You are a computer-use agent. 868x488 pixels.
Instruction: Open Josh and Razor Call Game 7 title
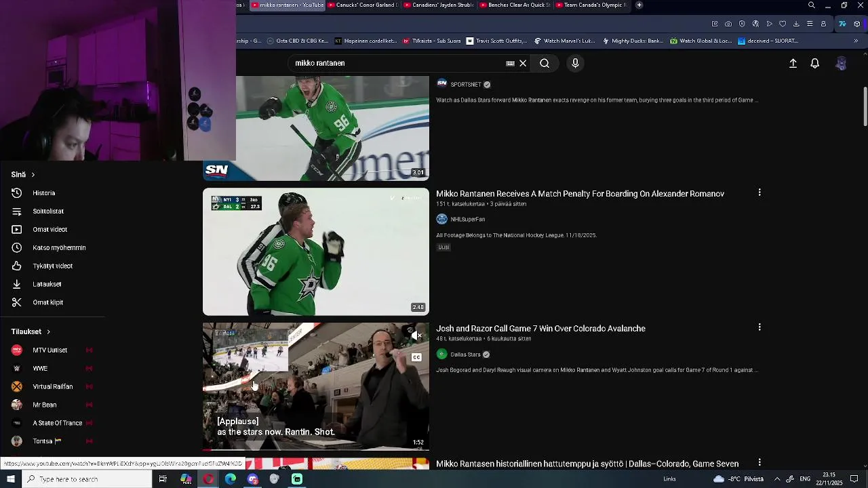click(540, 329)
